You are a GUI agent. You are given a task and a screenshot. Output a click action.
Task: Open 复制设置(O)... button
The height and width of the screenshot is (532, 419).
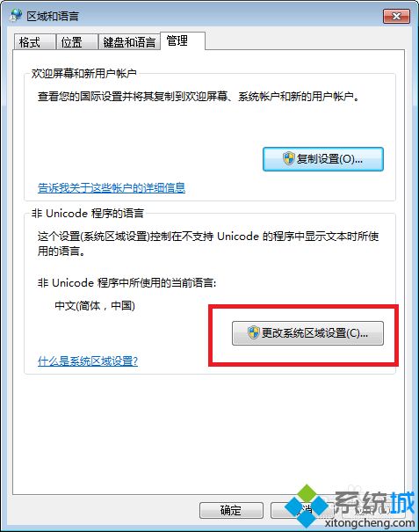point(323,159)
